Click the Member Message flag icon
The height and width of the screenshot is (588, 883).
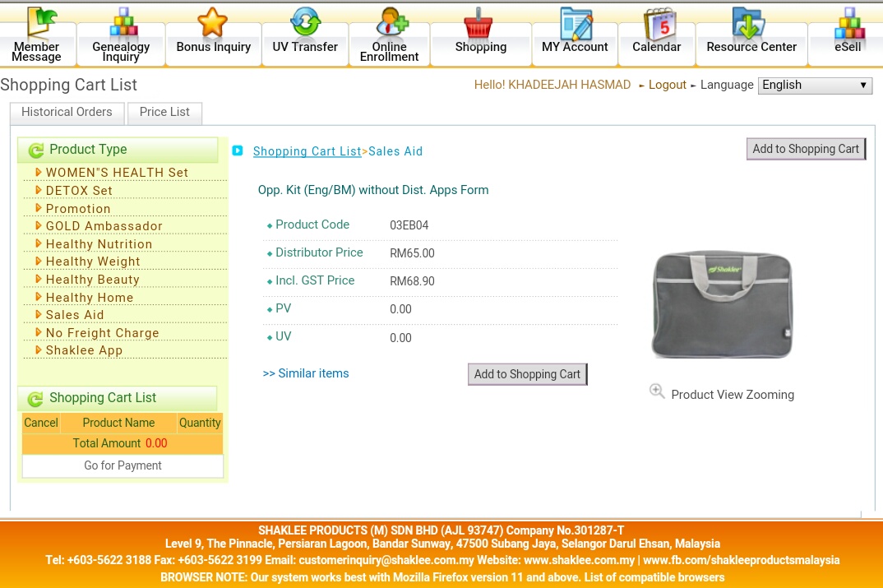pos(42,22)
